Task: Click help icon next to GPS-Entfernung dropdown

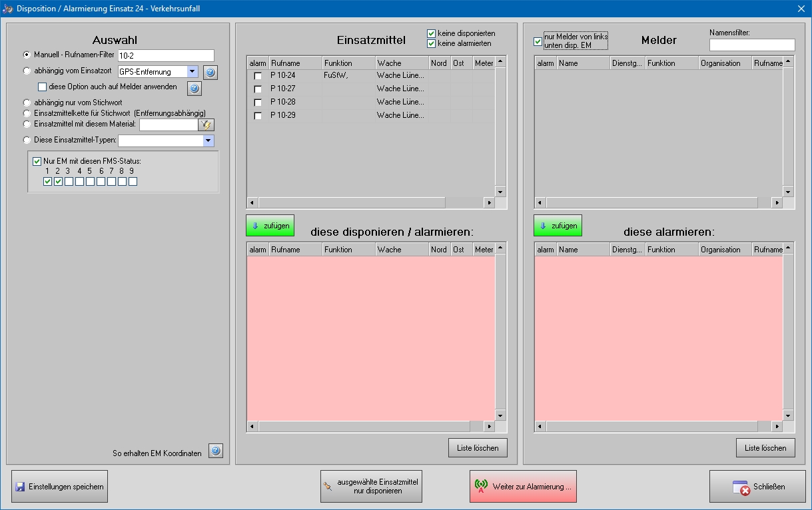Action: click(210, 73)
